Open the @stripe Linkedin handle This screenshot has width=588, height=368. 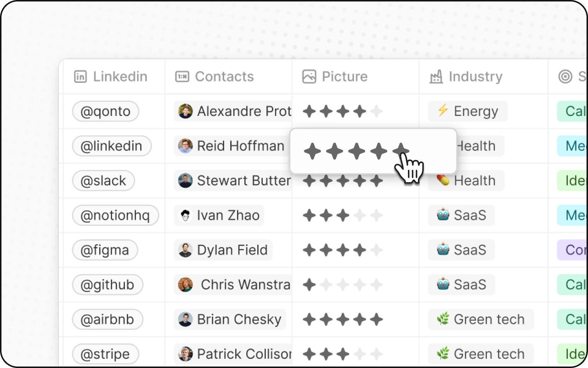point(105,354)
